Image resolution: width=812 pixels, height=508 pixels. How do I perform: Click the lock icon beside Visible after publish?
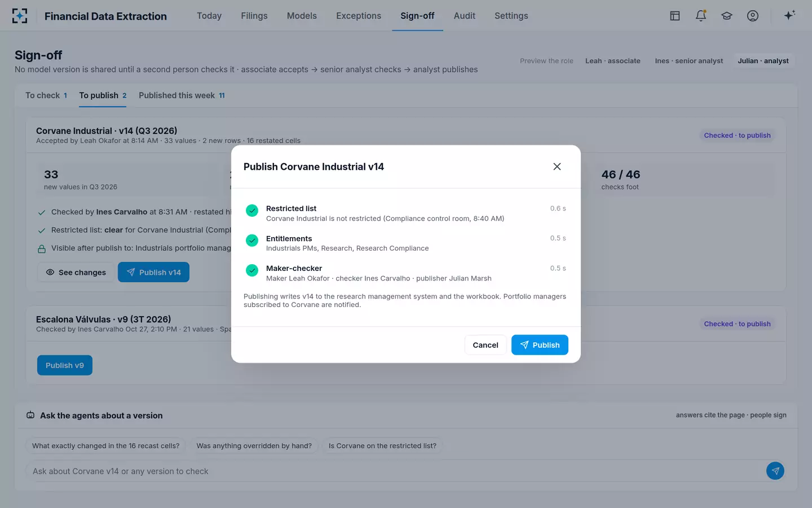(x=42, y=249)
